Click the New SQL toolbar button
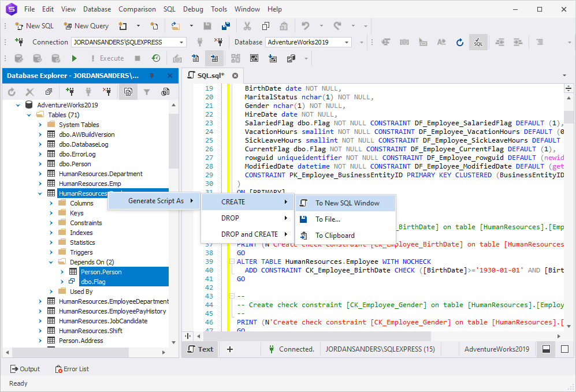This screenshot has height=392, width=576. [x=34, y=26]
